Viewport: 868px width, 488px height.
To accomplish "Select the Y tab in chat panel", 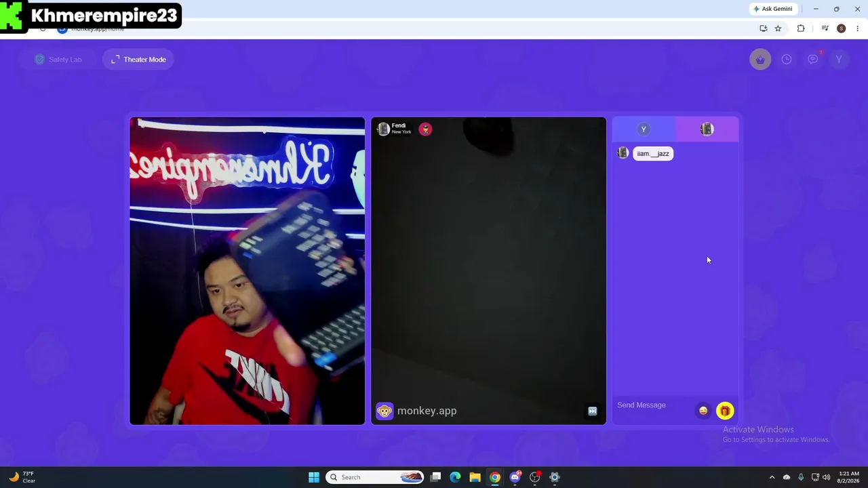I will pyautogui.click(x=644, y=129).
